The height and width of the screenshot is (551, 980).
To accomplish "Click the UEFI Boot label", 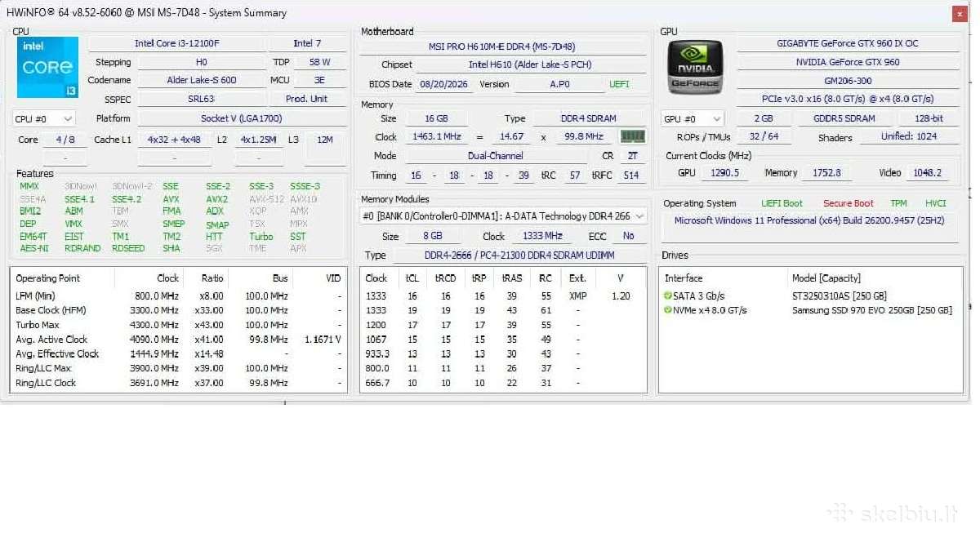I will (x=782, y=204).
